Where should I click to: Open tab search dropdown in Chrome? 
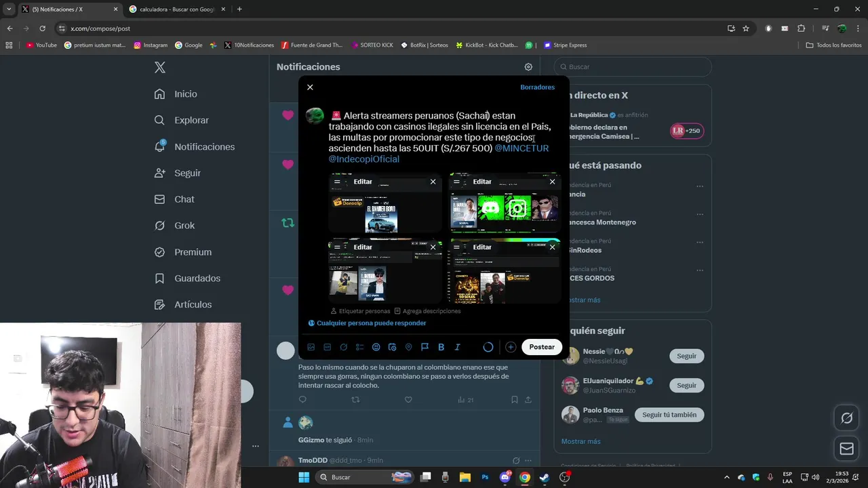tap(9, 9)
